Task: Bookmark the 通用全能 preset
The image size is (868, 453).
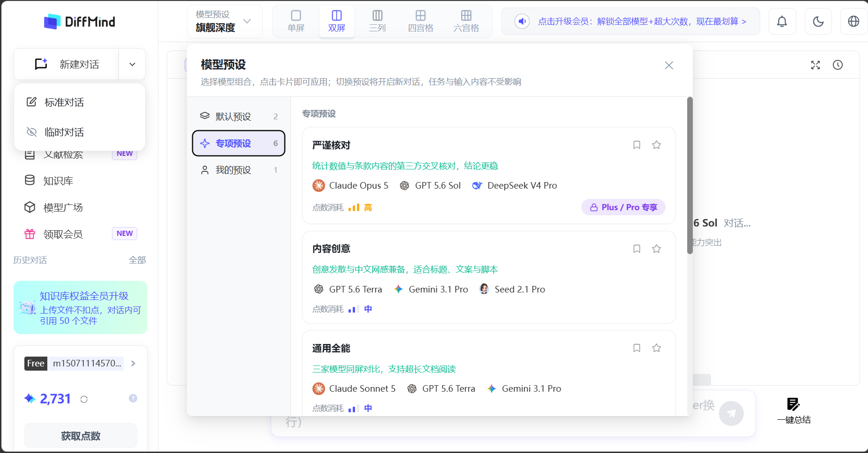Action: (x=637, y=348)
